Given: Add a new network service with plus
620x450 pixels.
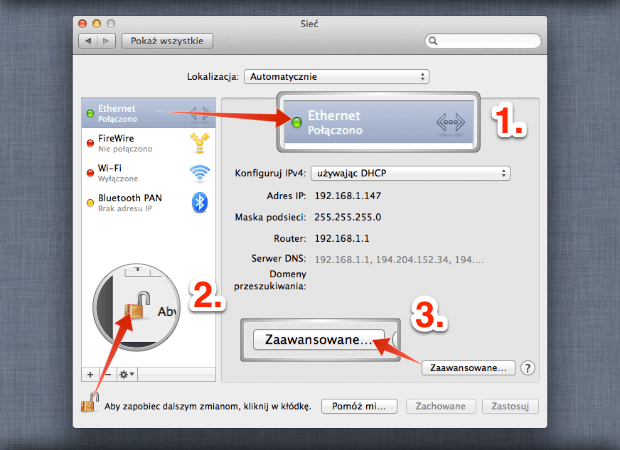Looking at the screenshot, I should [90, 374].
